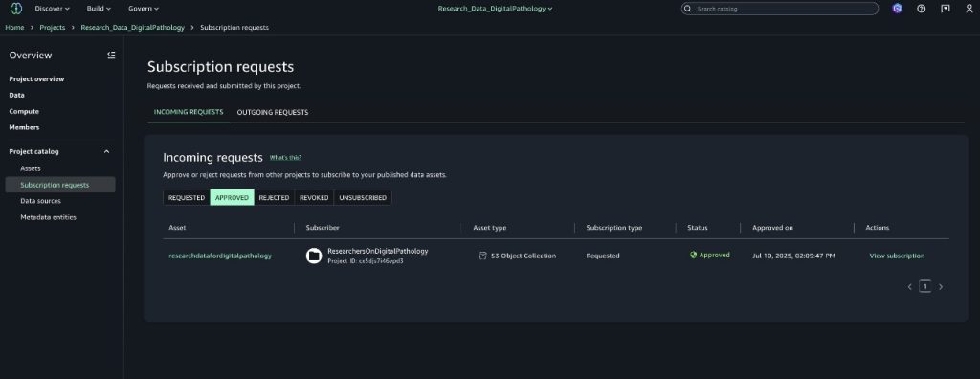The width and height of the screenshot is (980, 379).
Task: Click the subscriber project folder icon
Action: click(314, 256)
